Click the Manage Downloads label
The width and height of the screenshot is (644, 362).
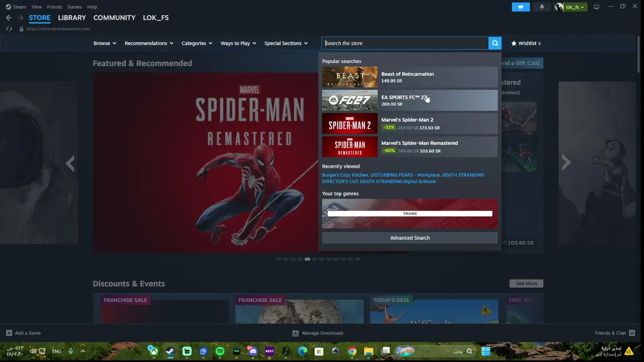click(x=323, y=333)
